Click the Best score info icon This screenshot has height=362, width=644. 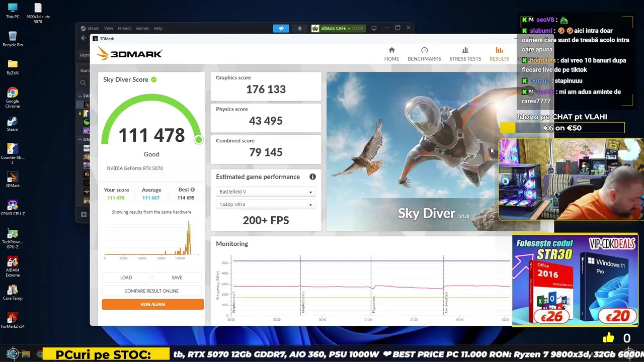(192, 190)
